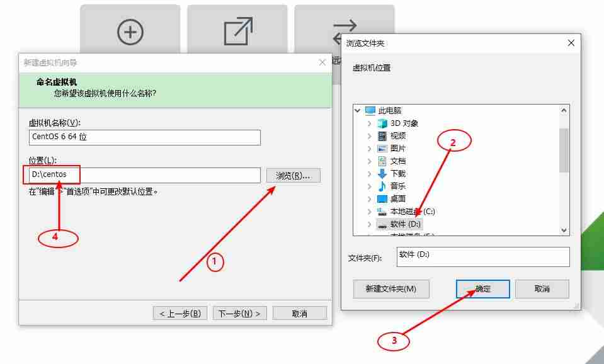Select the 文档 tree row text
Image resolution: width=604 pixels, height=364 pixels.
tap(398, 161)
